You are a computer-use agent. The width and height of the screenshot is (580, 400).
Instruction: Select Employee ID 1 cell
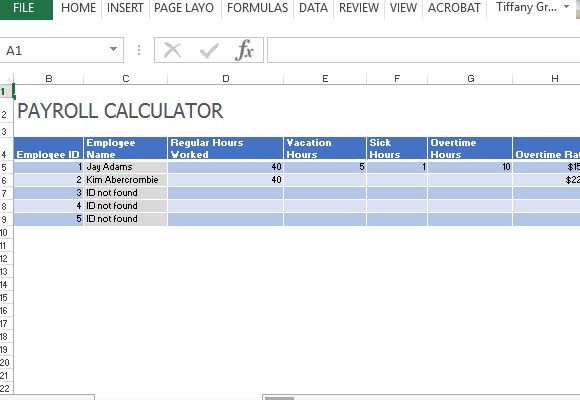coord(48,167)
